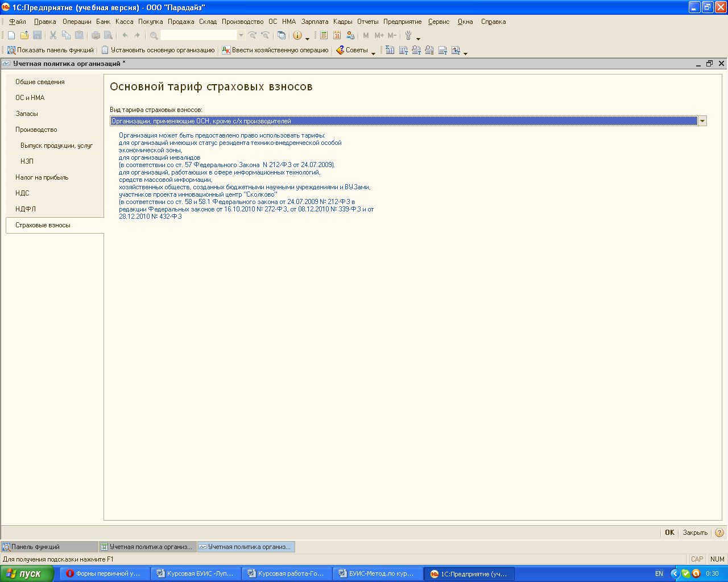Viewport: 728px width, 582px height.
Task: Switch to Производство tab
Action: click(55, 130)
